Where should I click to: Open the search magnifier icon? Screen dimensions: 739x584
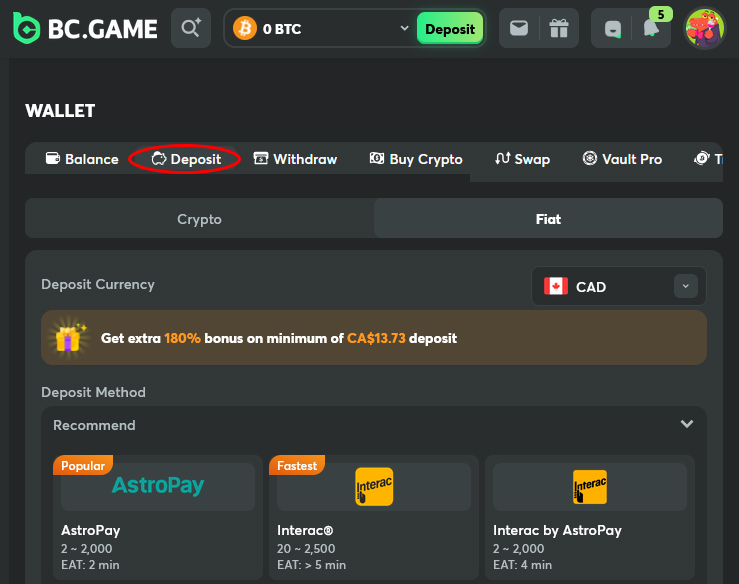point(191,28)
